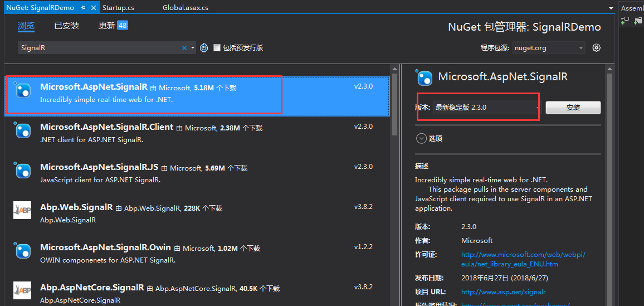This screenshot has height=306, width=644.
Task: Select the Microsoft.AspNet.SignalR package row
Action: pyautogui.click(x=197, y=96)
